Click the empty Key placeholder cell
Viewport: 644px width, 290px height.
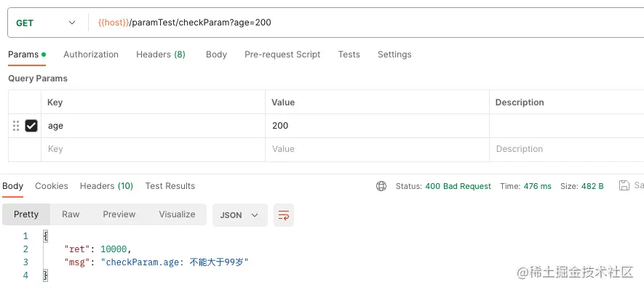click(154, 149)
